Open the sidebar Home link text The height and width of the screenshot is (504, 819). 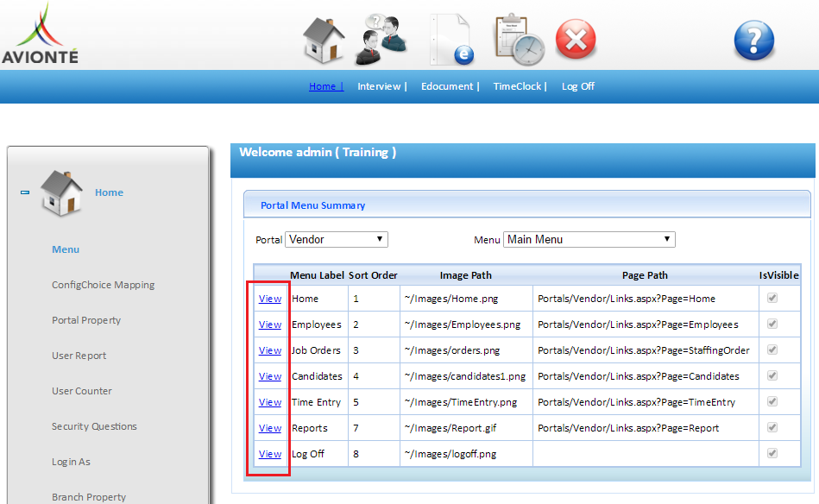click(x=109, y=192)
